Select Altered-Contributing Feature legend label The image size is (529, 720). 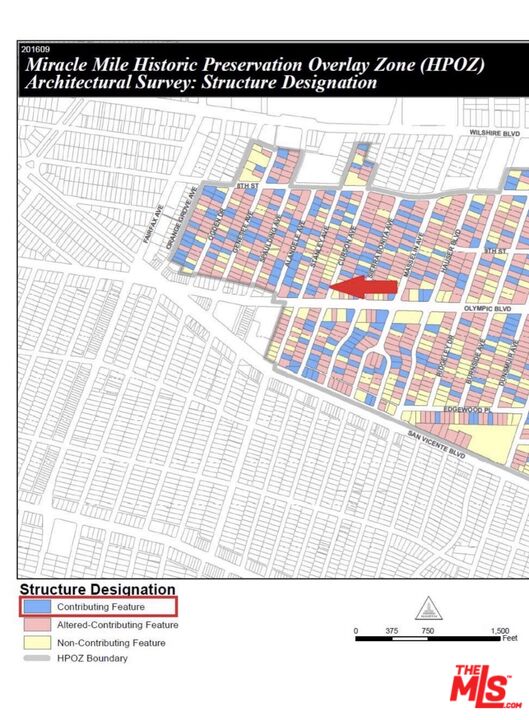pyautogui.click(x=118, y=624)
